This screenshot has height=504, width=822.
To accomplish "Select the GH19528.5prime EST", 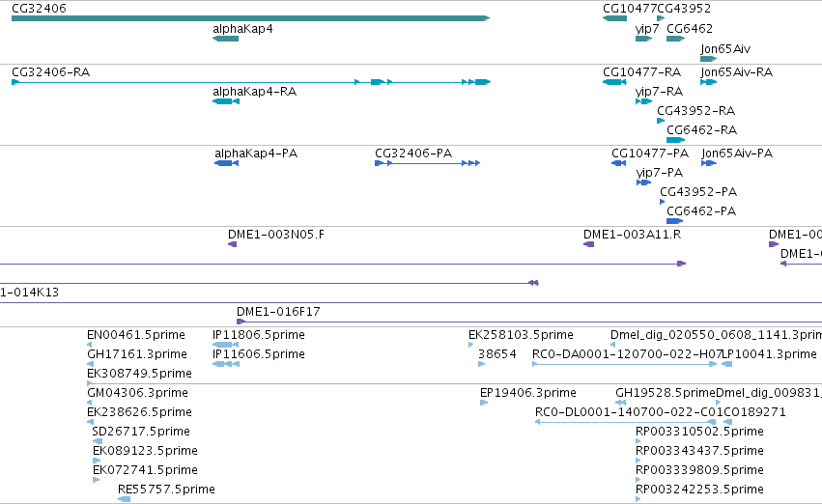I will [x=621, y=403].
